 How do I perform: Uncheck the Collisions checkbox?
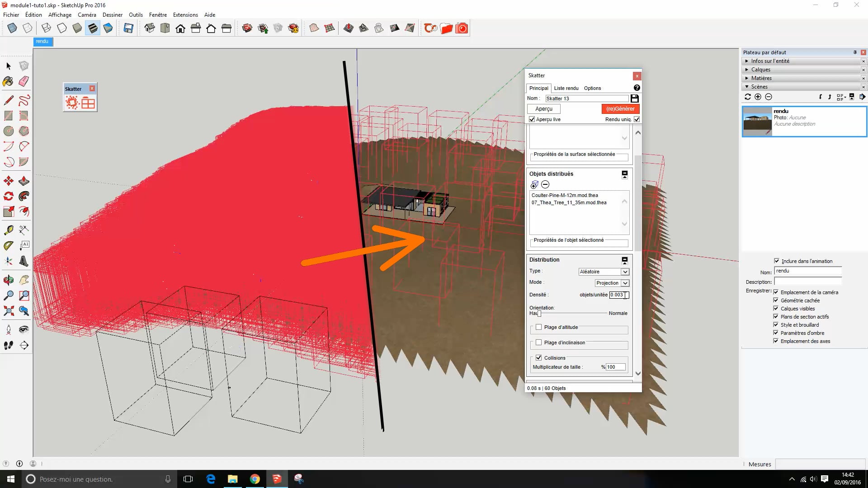[538, 357]
